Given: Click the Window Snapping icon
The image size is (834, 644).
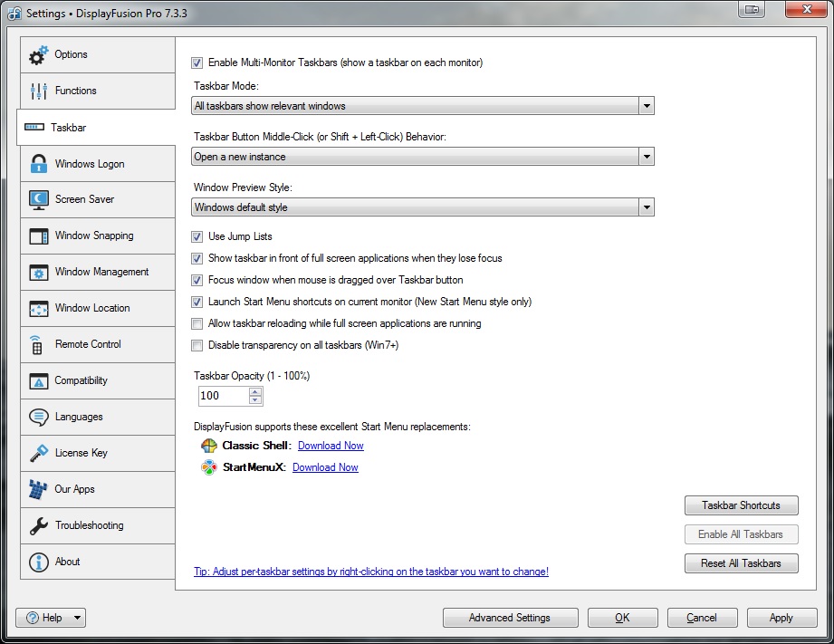Looking at the screenshot, I should point(38,236).
